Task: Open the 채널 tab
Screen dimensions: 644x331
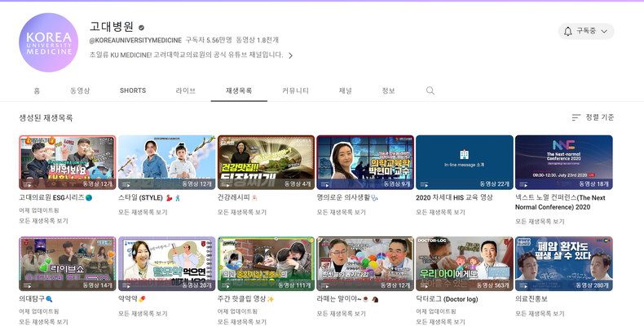Action: point(345,90)
